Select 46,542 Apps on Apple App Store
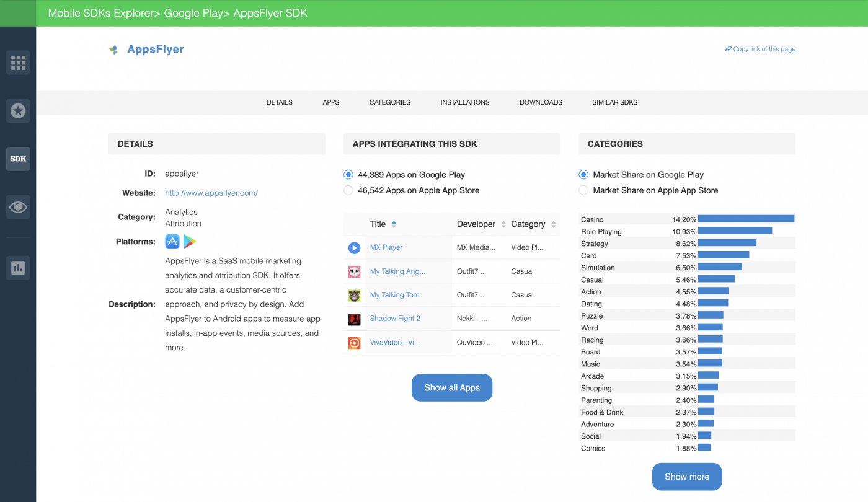 pyautogui.click(x=348, y=190)
